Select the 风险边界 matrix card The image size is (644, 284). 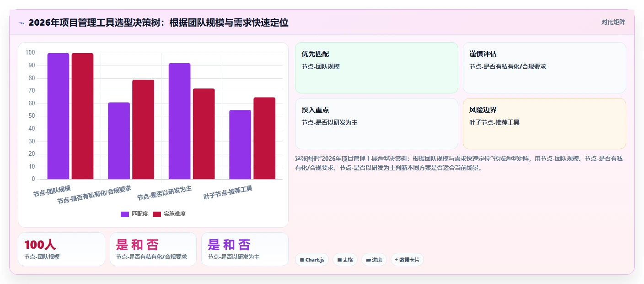click(x=544, y=124)
